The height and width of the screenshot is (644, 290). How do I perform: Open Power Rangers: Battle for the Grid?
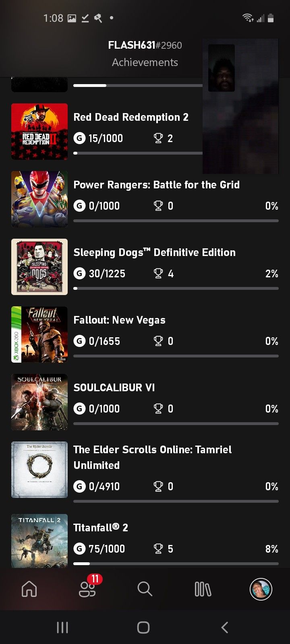click(156, 185)
